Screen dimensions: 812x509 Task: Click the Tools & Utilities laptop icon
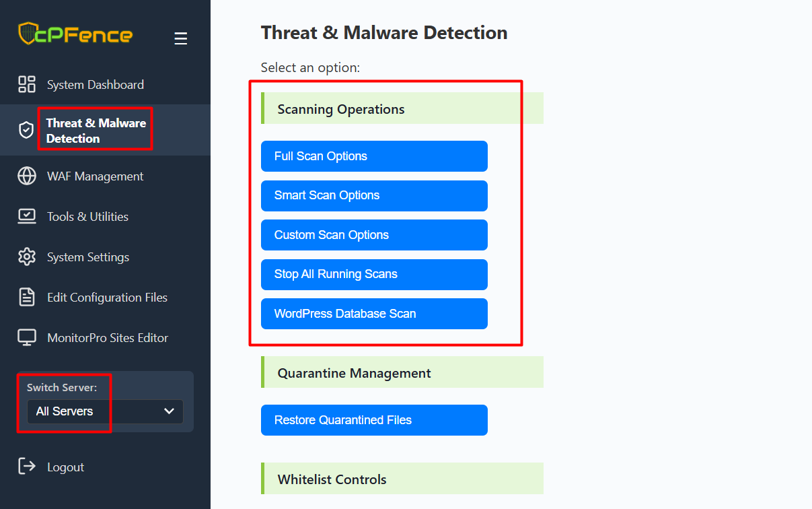[x=27, y=217]
